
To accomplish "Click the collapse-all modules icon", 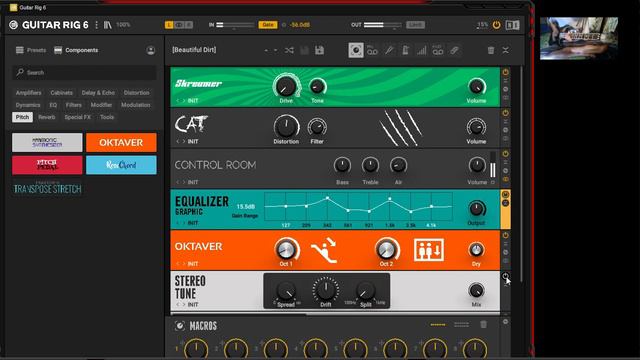I will click(x=505, y=50).
